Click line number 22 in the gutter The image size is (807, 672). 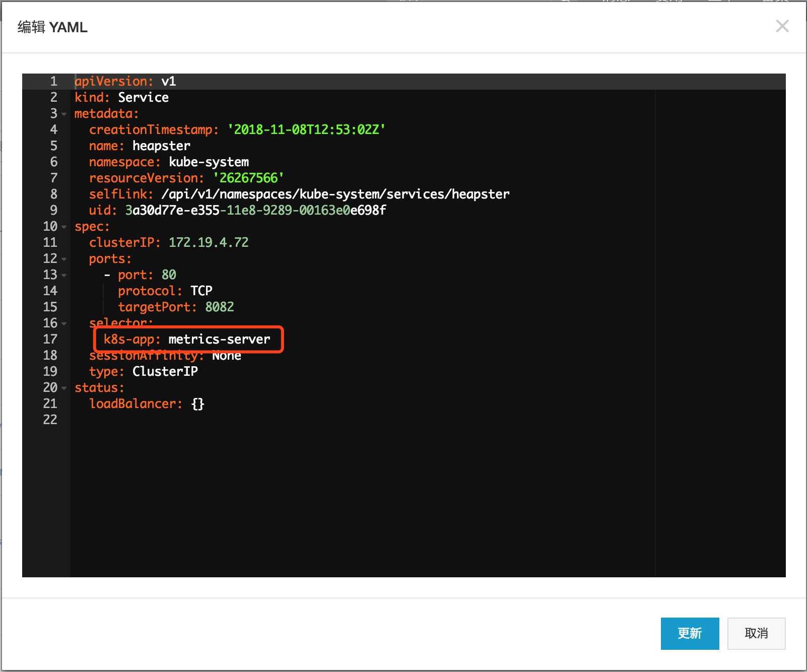tap(50, 420)
